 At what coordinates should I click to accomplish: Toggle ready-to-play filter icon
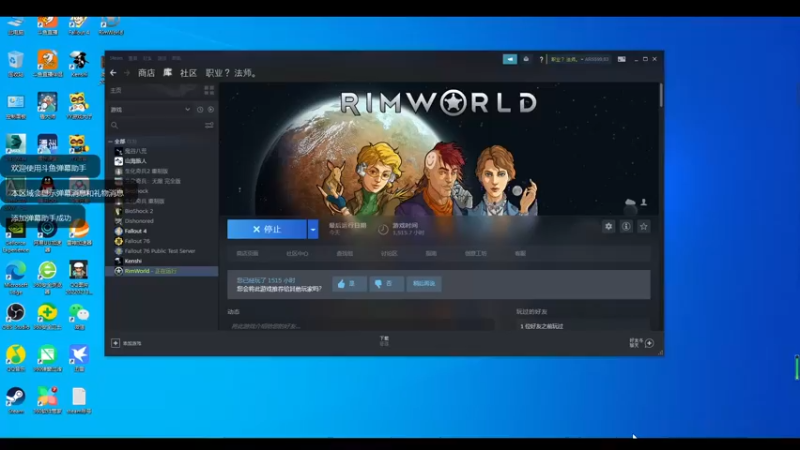point(211,109)
